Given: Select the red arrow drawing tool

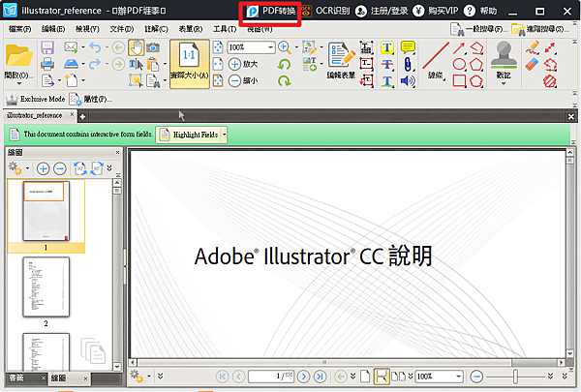Looking at the screenshot, I should click(459, 48).
